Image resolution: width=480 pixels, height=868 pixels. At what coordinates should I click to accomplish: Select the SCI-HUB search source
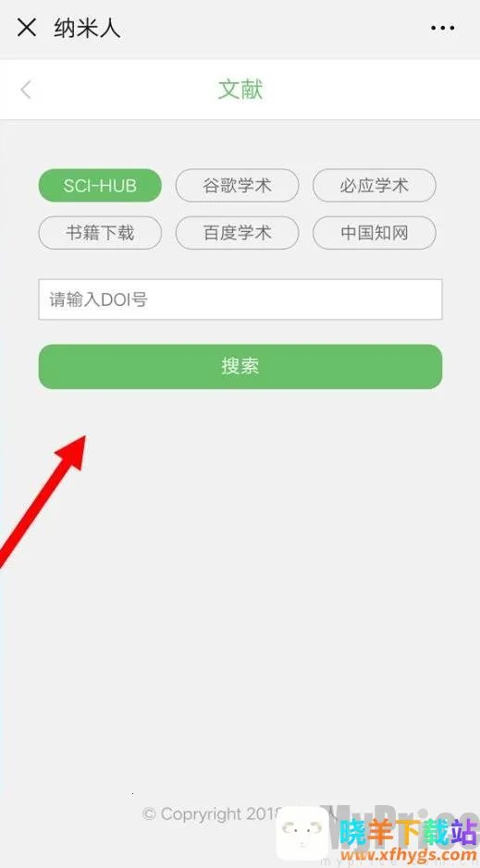[x=100, y=186]
